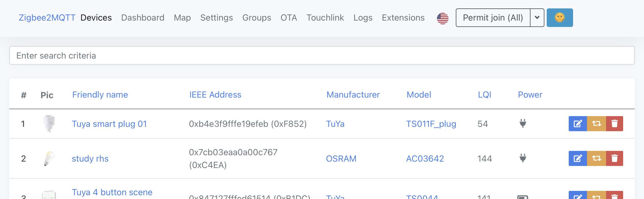
Task: Click the Permit join (All) button
Action: click(x=493, y=18)
